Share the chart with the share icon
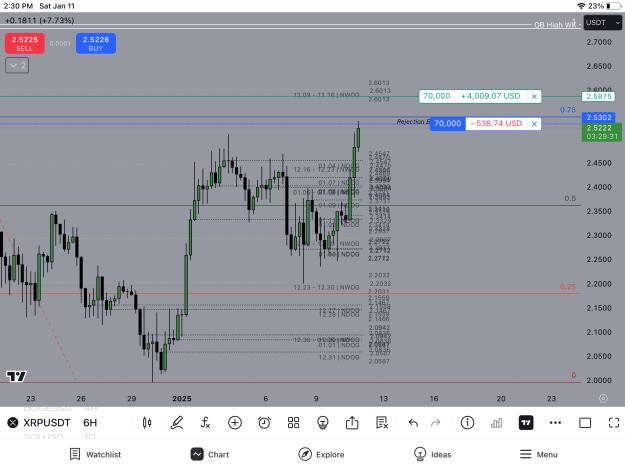625x469 pixels. (x=352, y=422)
